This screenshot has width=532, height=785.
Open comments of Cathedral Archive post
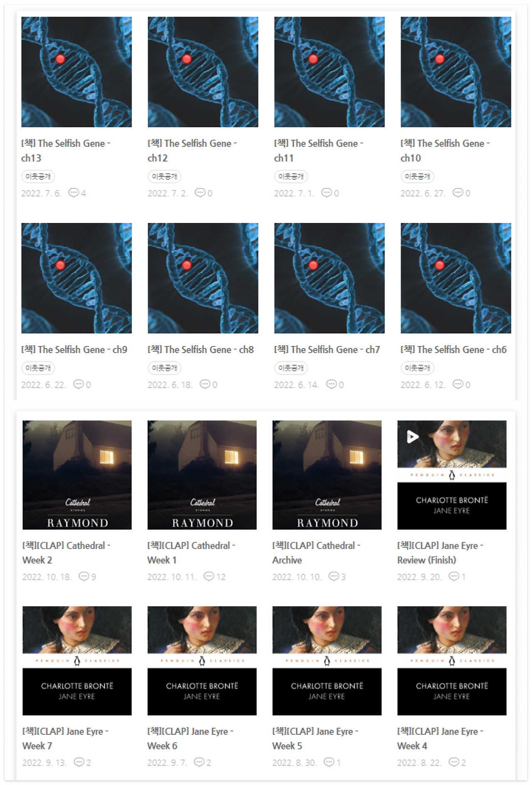[334, 576]
